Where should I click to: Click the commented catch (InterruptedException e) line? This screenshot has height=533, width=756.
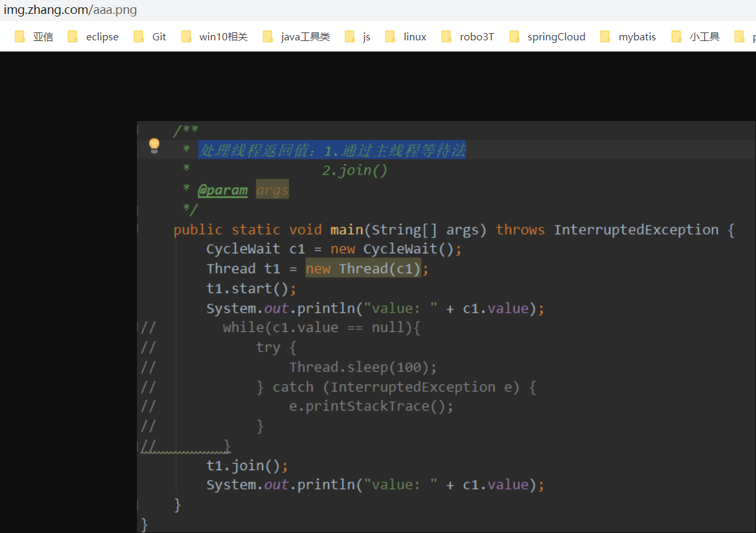[396, 387]
